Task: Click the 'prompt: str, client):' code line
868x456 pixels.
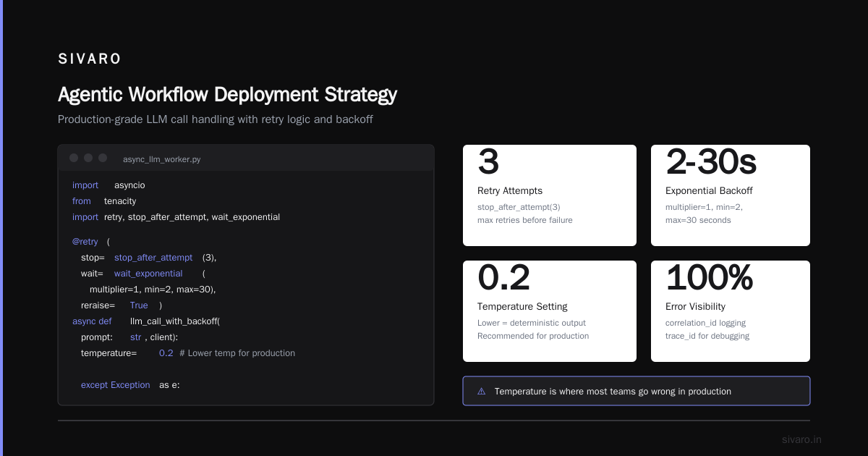Action: coord(129,337)
